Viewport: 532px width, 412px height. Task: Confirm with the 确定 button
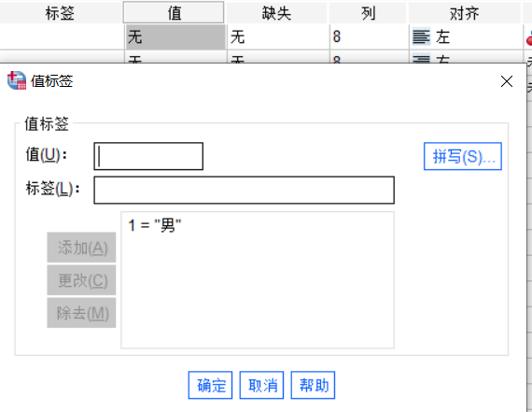point(210,385)
